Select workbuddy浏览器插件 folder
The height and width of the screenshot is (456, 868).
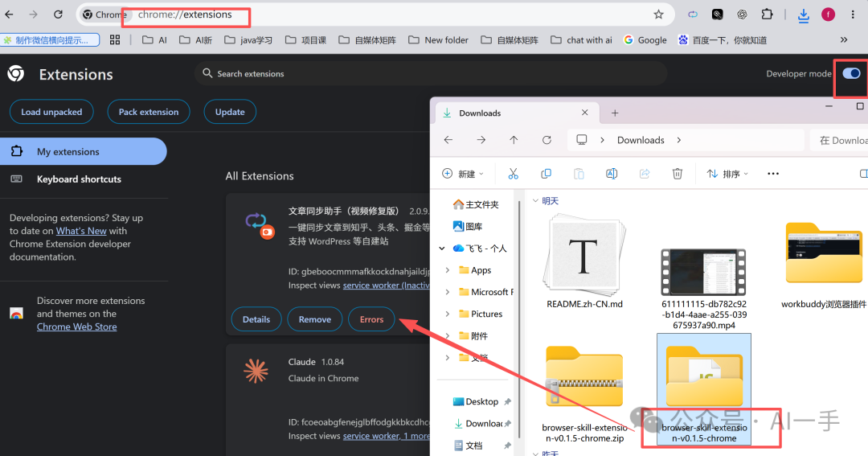tap(824, 265)
